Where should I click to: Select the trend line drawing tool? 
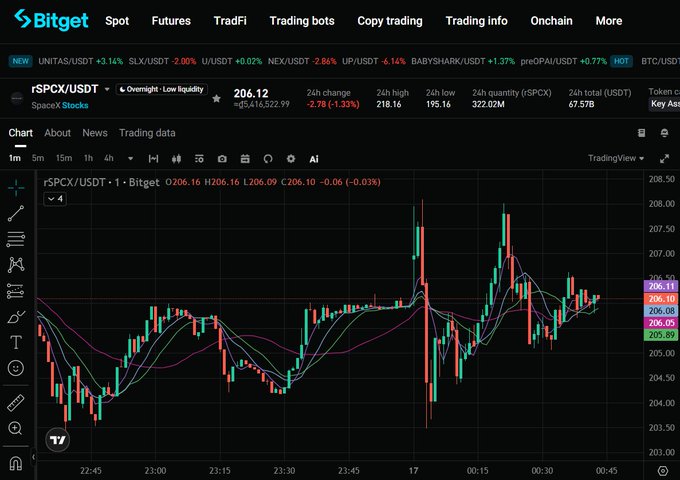click(x=16, y=213)
